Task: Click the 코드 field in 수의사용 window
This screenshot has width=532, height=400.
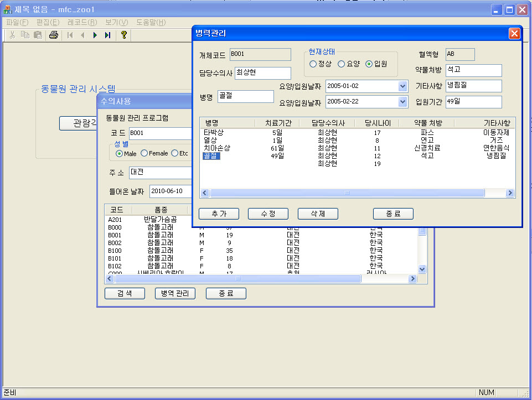Action: (161, 133)
